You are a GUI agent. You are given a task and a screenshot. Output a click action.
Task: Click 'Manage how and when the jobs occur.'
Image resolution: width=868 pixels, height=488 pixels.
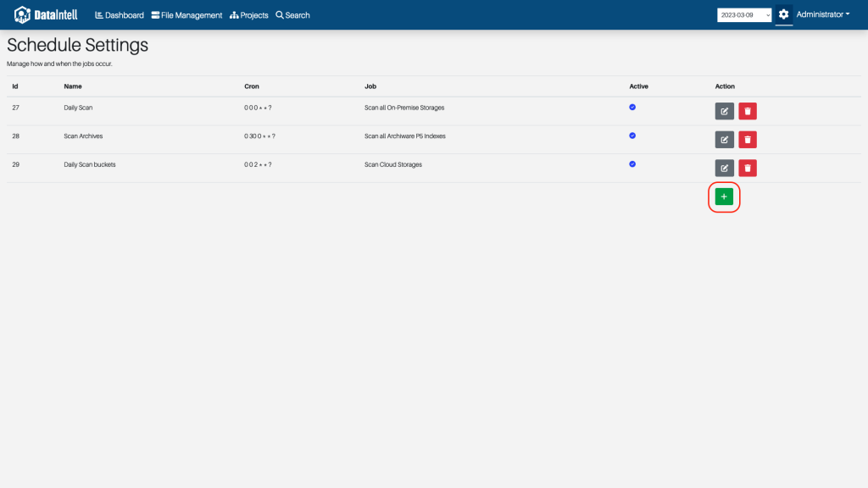[x=59, y=64]
